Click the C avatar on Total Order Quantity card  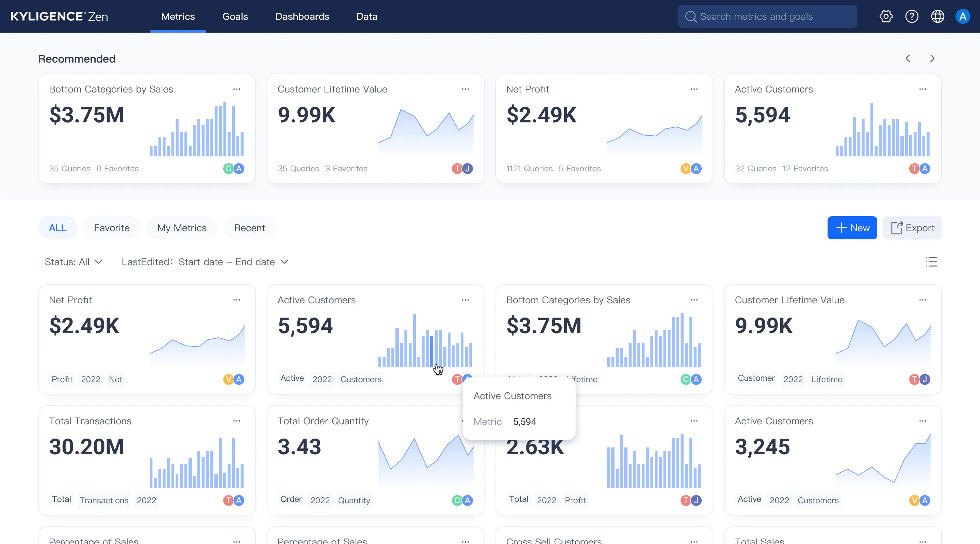(x=457, y=500)
